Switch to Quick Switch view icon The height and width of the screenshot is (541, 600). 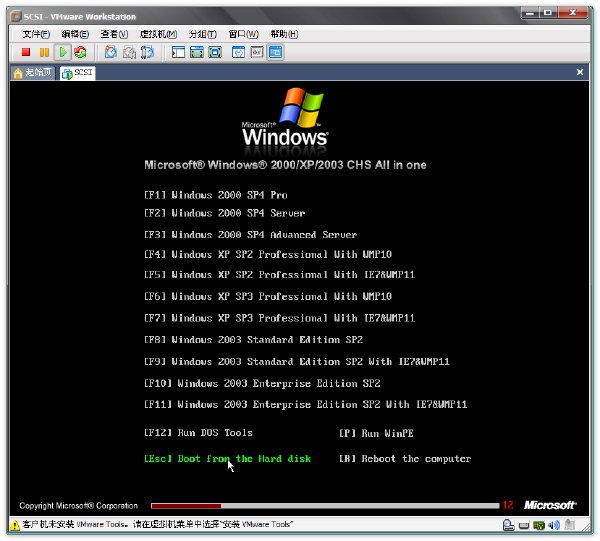click(197, 52)
